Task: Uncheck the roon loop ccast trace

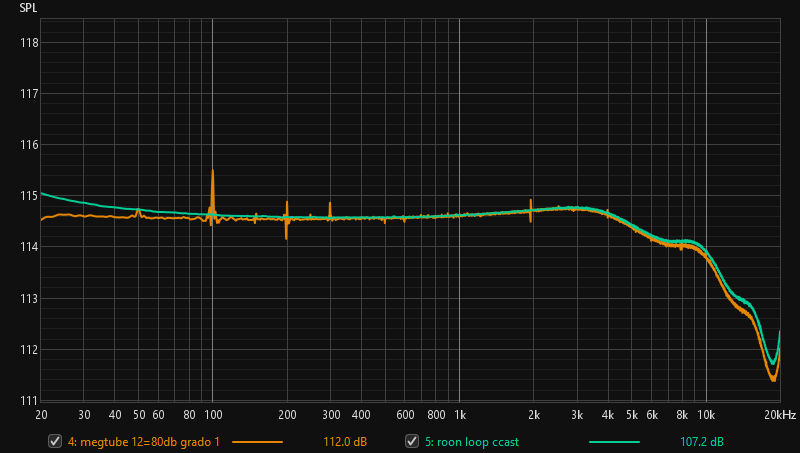Action: tap(412, 441)
